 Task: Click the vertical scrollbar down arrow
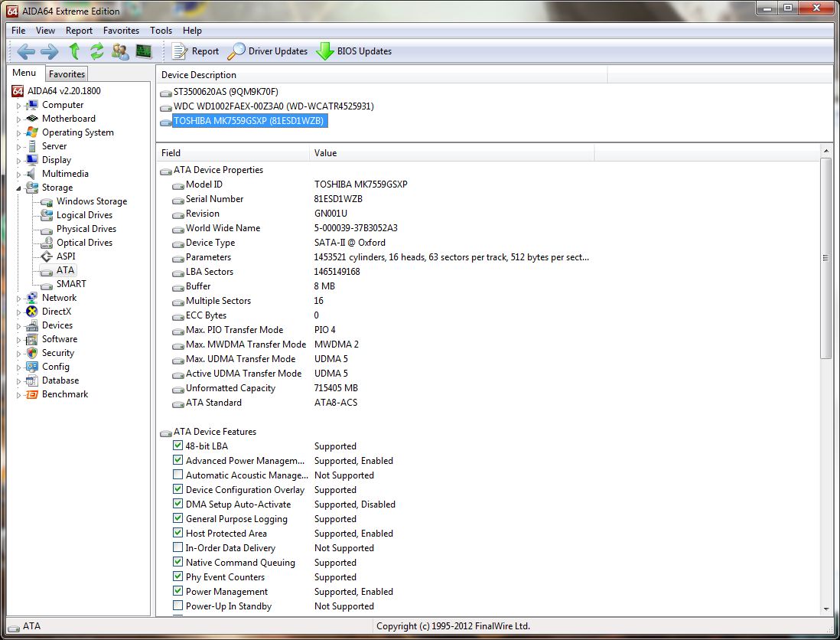(x=826, y=609)
